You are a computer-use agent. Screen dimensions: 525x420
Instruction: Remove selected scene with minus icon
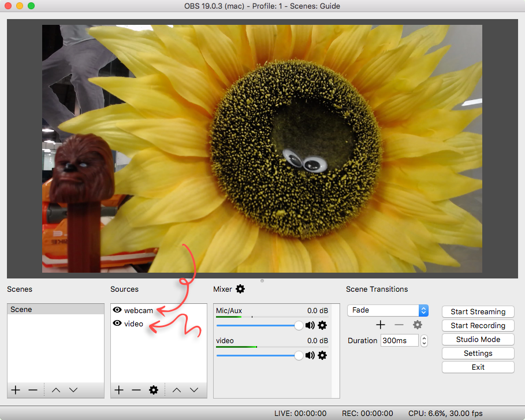pos(33,390)
